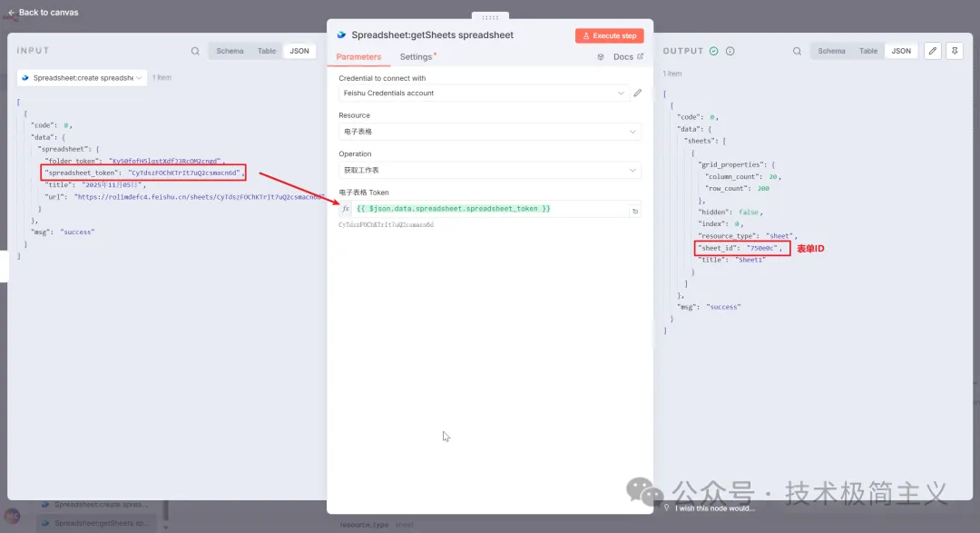Edit credential with pencil icon
Image resolution: width=980 pixels, height=533 pixels.
[638, 94]
